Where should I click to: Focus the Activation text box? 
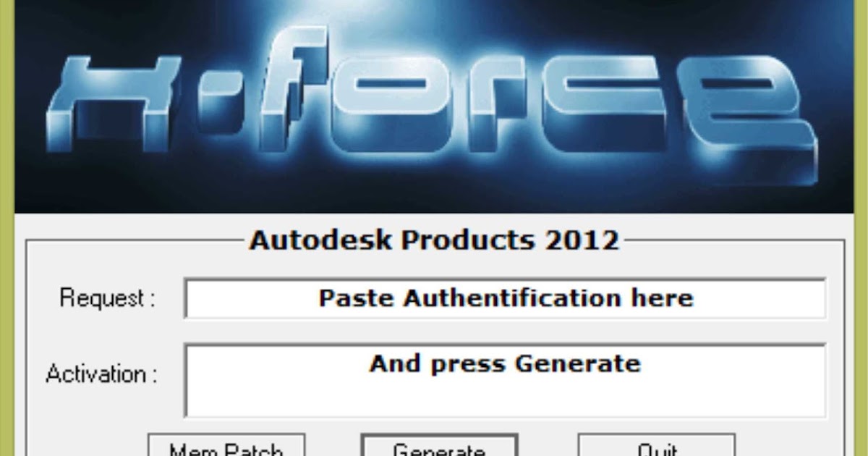coord(505,380)
